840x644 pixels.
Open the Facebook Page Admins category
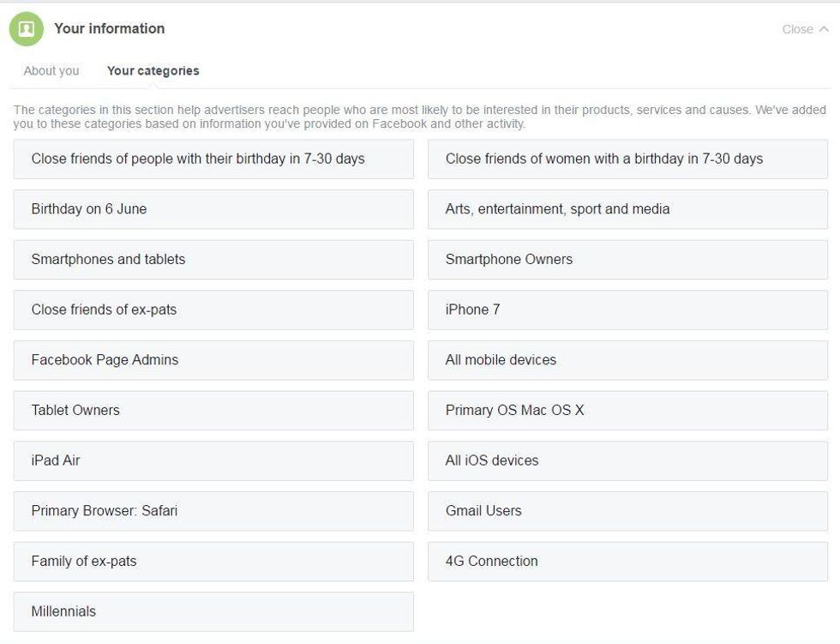pos(213,360)
